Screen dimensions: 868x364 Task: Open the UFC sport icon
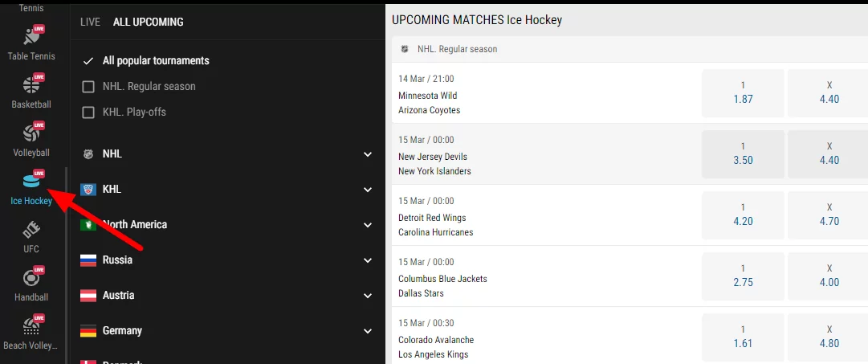31,231
